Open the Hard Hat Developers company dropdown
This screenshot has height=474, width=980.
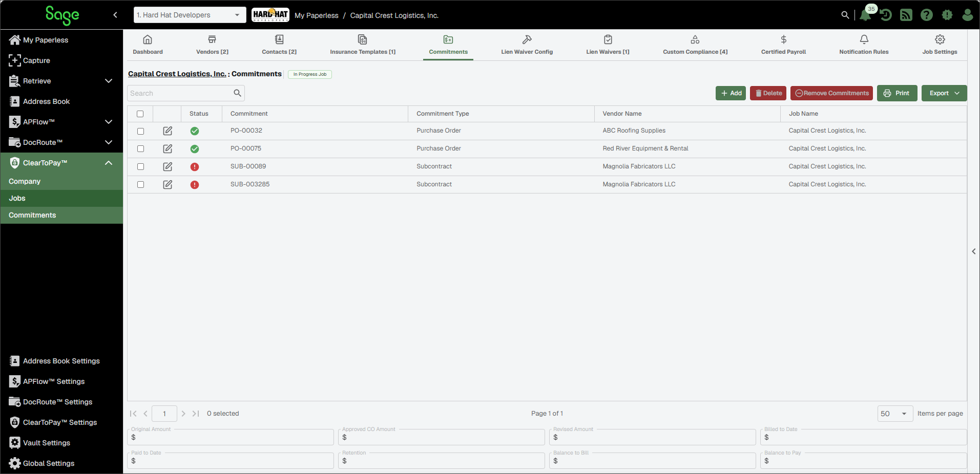tap(190, 15)
